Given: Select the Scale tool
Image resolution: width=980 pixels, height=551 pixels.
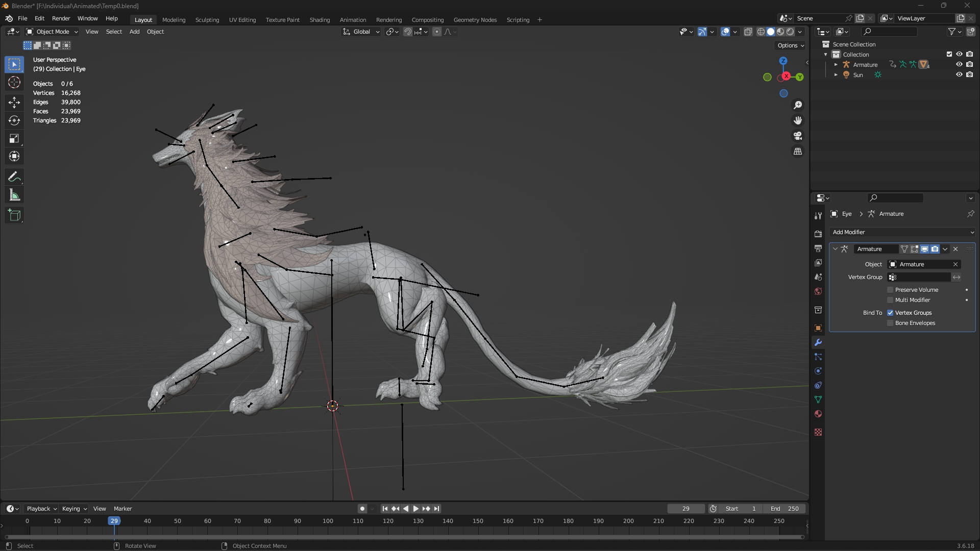Looking at the screenshot, I should point(14,139).
